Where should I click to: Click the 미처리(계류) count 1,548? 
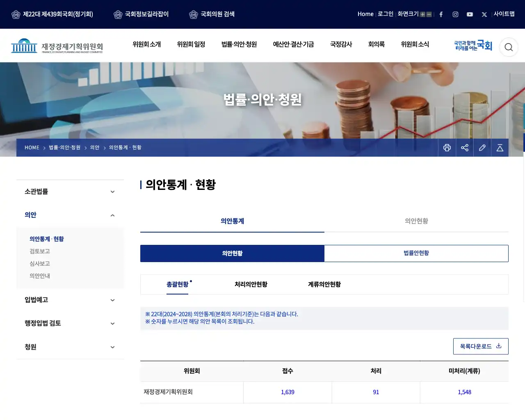point(464,392)
